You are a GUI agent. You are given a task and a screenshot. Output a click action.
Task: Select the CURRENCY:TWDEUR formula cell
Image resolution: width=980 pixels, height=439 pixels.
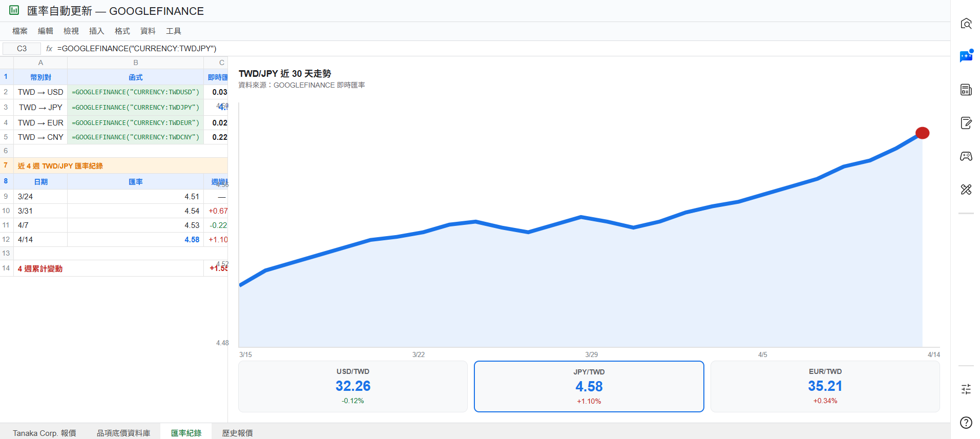click(136, 123)
